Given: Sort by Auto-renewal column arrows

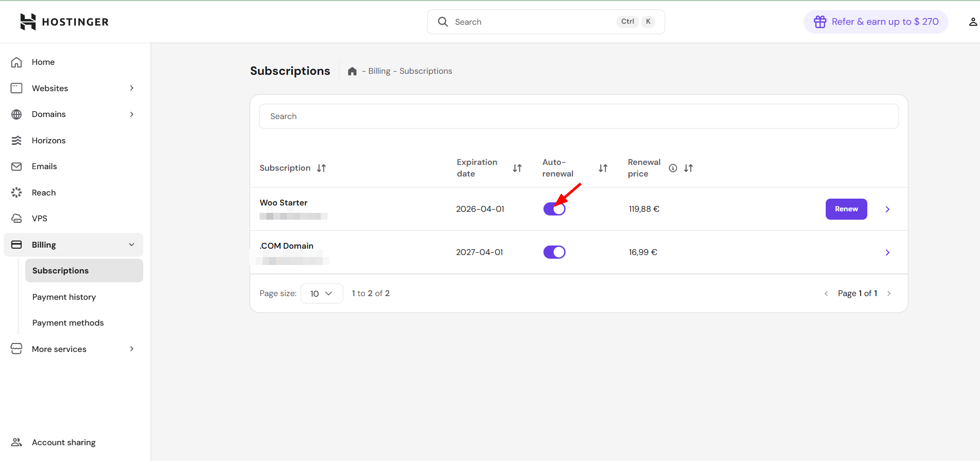Looking at the screenshot, I should tap(603, 168).
